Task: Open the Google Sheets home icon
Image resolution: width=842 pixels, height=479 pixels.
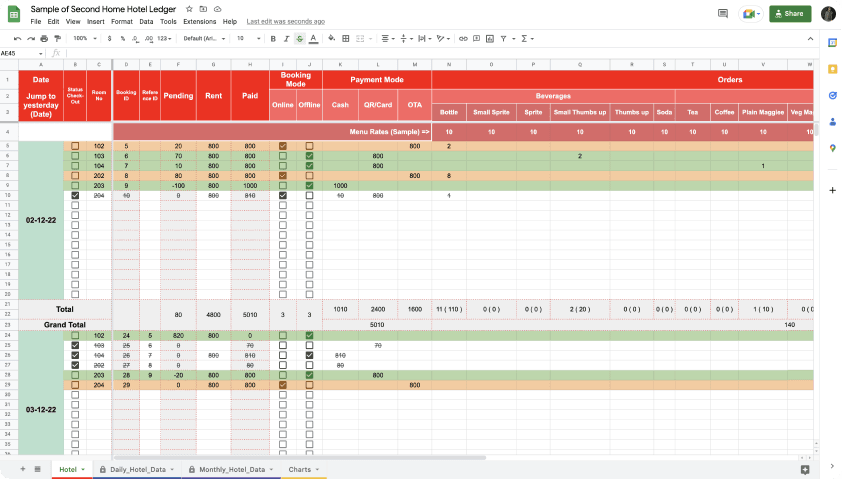Action: point(14,14)
